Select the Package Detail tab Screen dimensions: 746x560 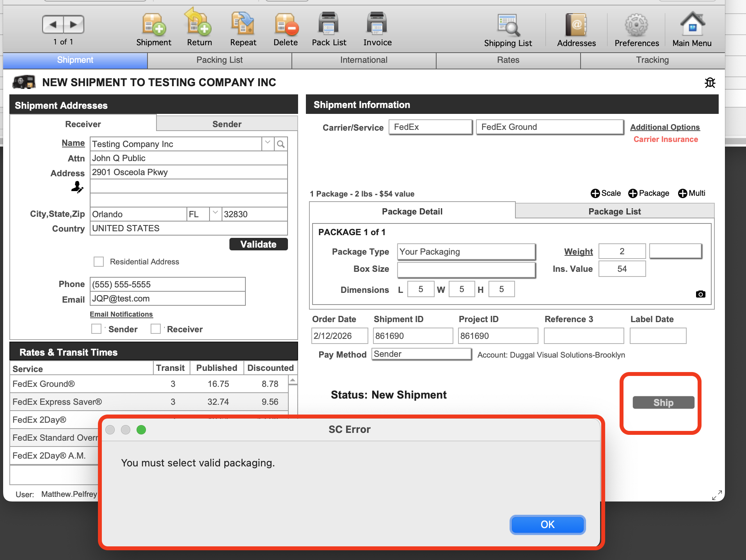pos(412,211)
